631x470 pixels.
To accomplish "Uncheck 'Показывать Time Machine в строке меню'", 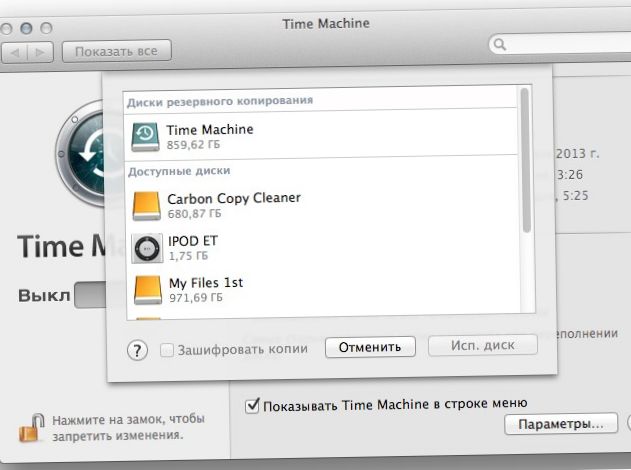I will pos(252,406).
